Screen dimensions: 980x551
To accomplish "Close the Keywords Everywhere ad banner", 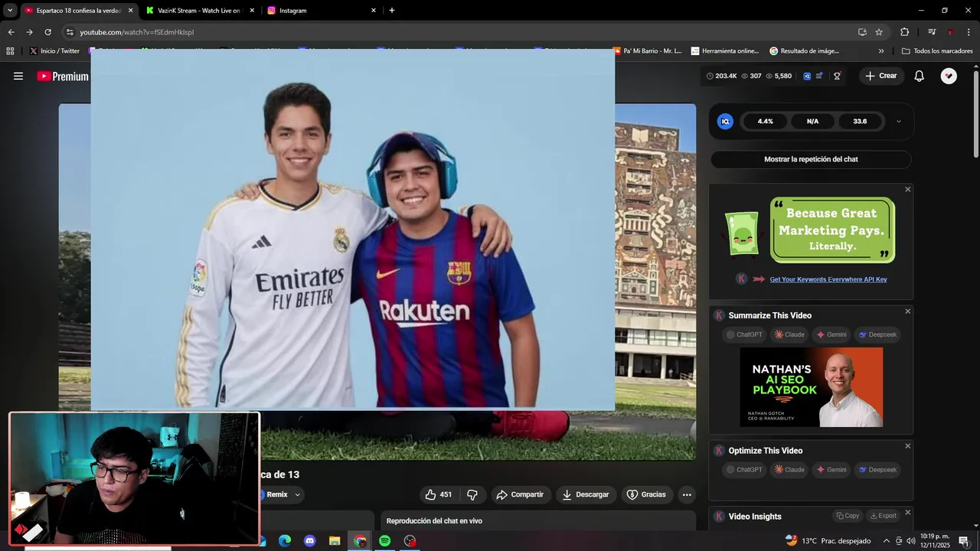I will pyautogui.click(x=908, y=190).
